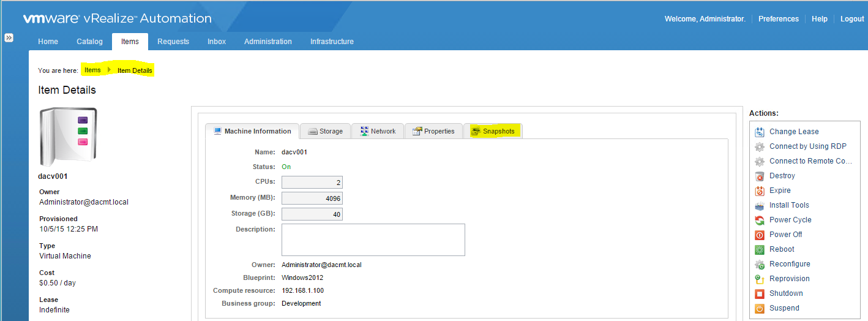Click the Change Lease action text
Viewport: 868px width, 321px height.
pyautogui.click(x=794, y=132)
